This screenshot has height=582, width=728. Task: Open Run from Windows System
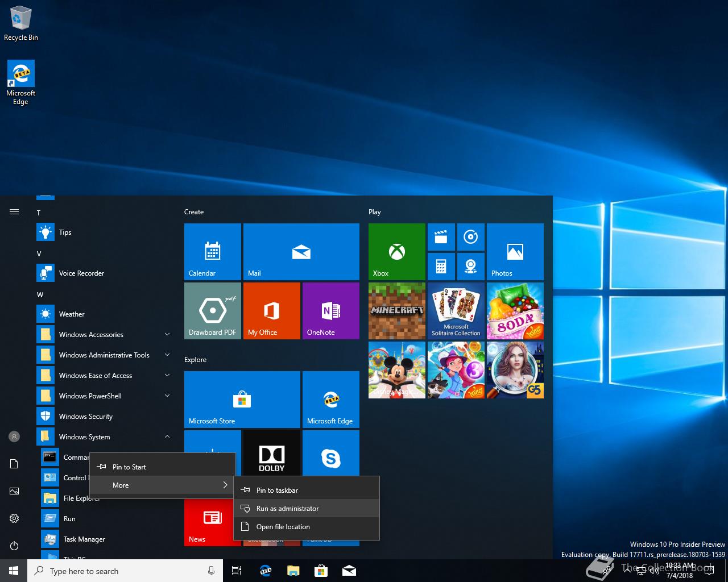(105, 519)
